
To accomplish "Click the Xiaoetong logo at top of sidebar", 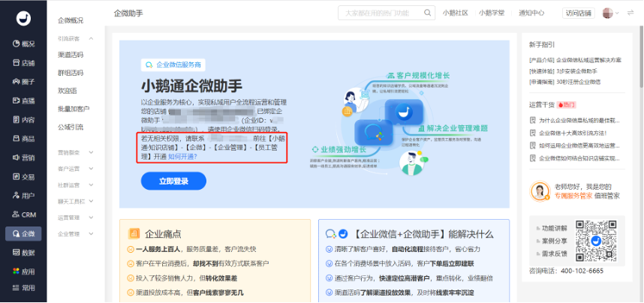I will (23, 18).
